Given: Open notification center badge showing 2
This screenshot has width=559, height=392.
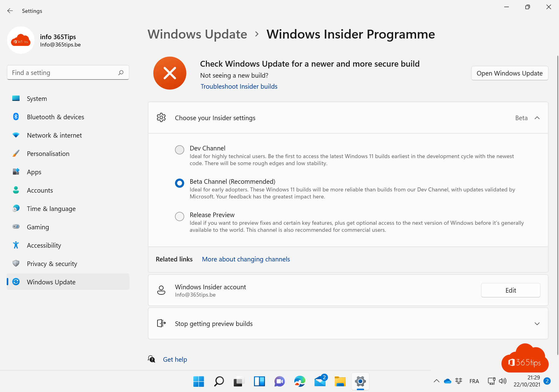Looking at the screenshot, I should (x=547, y=381).
